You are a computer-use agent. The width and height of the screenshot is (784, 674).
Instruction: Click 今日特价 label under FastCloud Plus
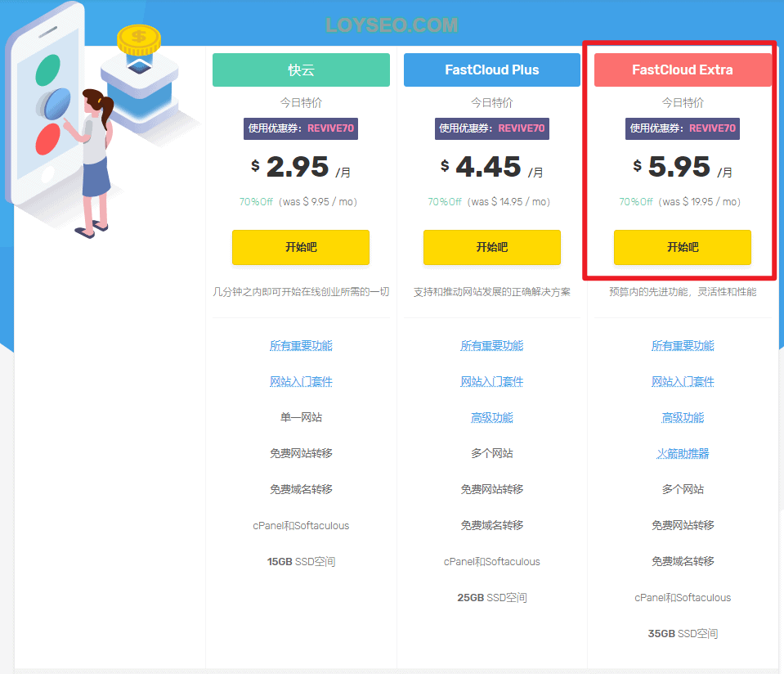coord(492,103)
